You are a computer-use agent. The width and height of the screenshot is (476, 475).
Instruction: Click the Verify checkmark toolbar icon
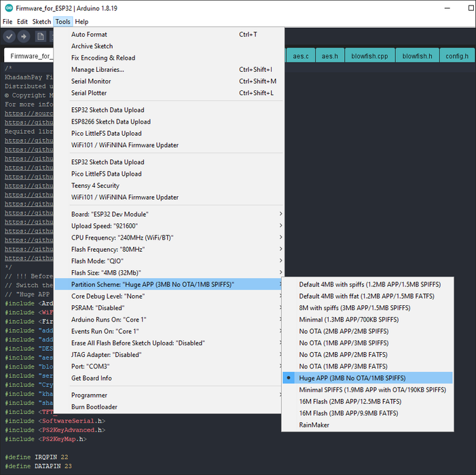[10, 37]
